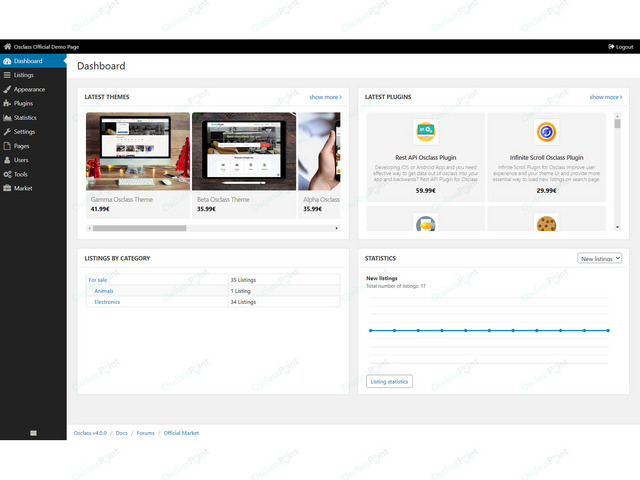Click the logout arrow icon
This screenshot has width=640, height=480.
(x=611, y=47)
